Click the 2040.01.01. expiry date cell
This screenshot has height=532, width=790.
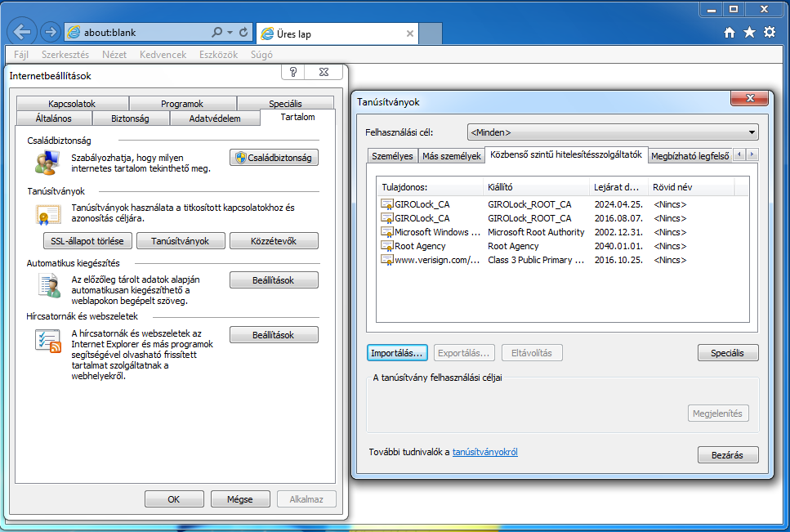tap(618, 246)
